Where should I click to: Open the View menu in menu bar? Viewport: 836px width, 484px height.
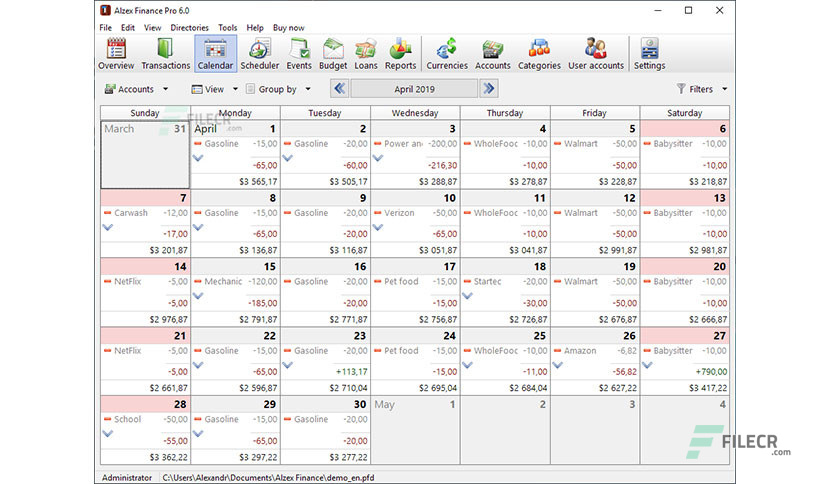point(152,28)
